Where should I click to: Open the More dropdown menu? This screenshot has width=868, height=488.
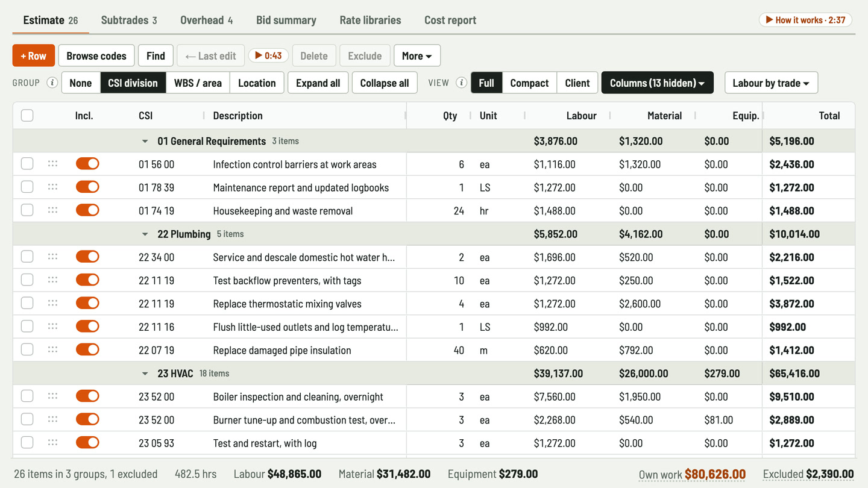click(x=417, y=56)
